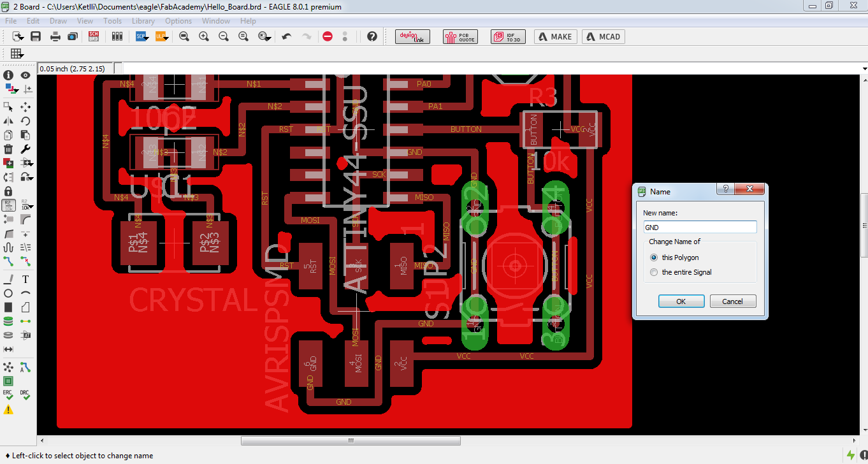The height and width of the screenshot is (464, 868).
Task: Click the New name input field
Action: point(700,227)
